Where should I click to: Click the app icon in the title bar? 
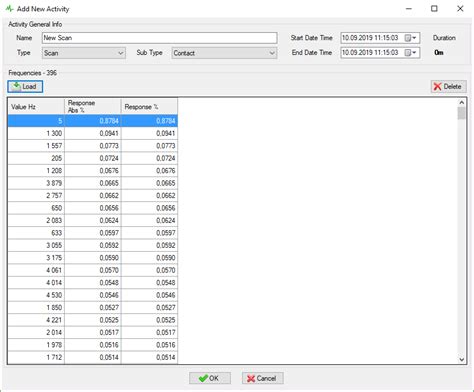pos(9,9)
